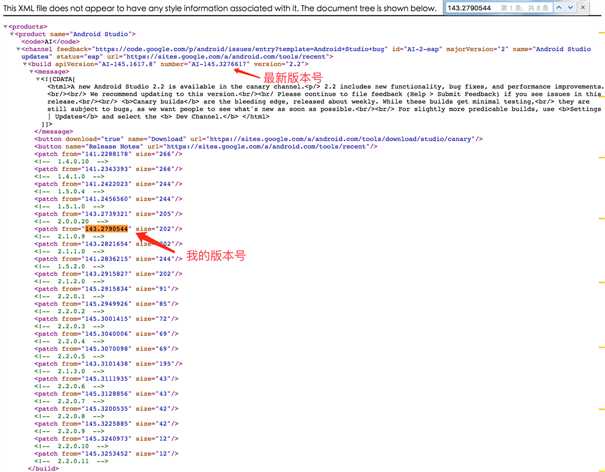
Task: Collapse the product Android Studio node
Action: pyautogui.click(x=12, y=34)
